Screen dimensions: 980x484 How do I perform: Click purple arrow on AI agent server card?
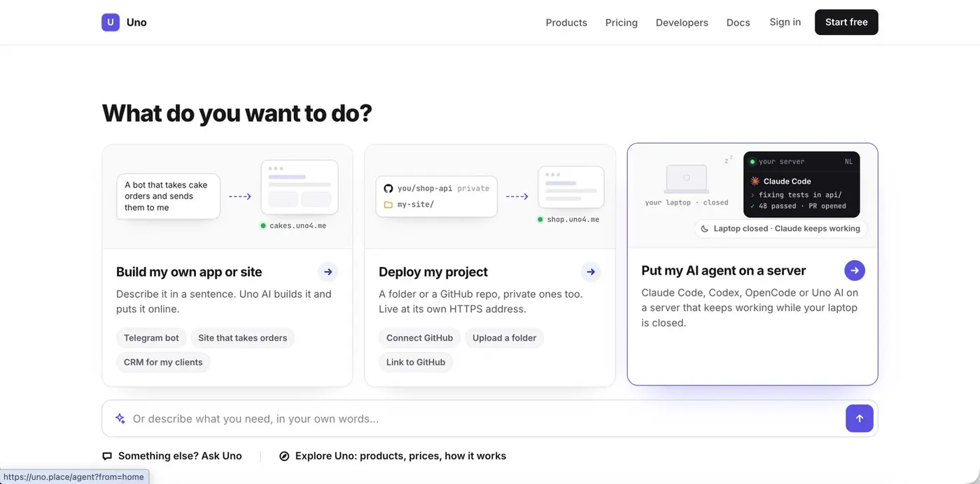(855, 270)
